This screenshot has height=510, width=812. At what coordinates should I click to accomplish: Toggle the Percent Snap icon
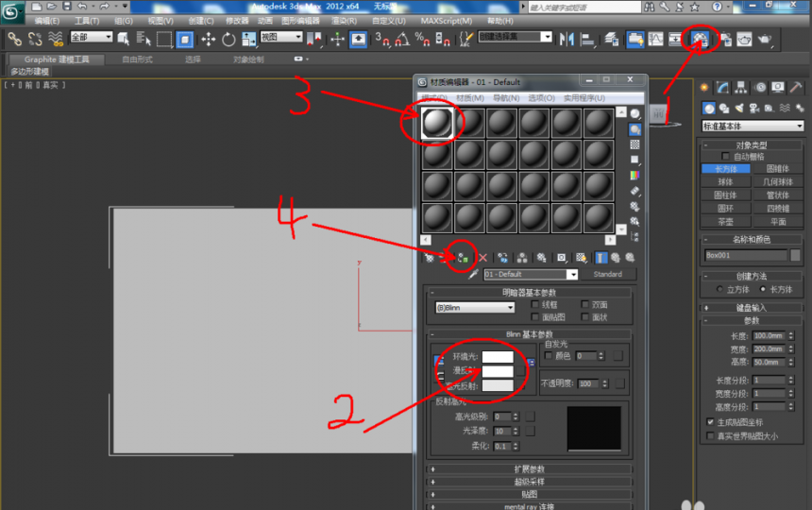pos(422,40)
